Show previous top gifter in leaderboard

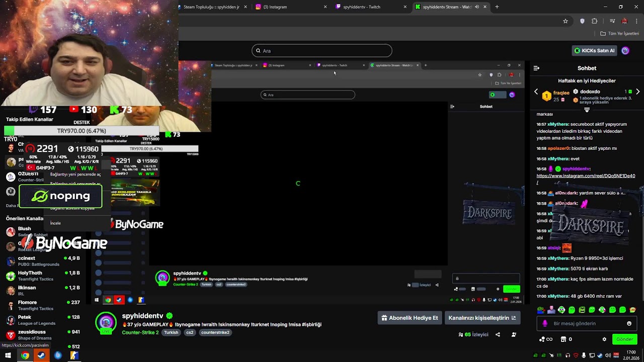[x=536, y=92]
